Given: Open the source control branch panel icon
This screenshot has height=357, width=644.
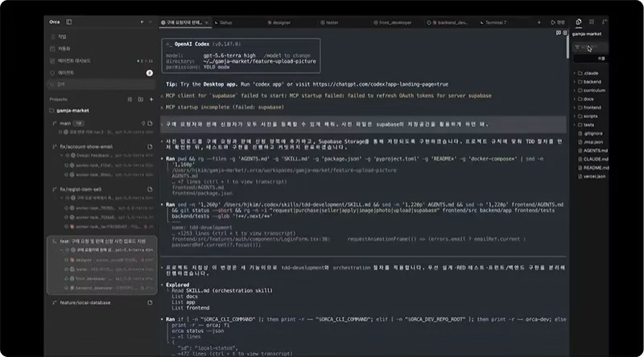Looking at the screenshot, I should click(605, 22).
